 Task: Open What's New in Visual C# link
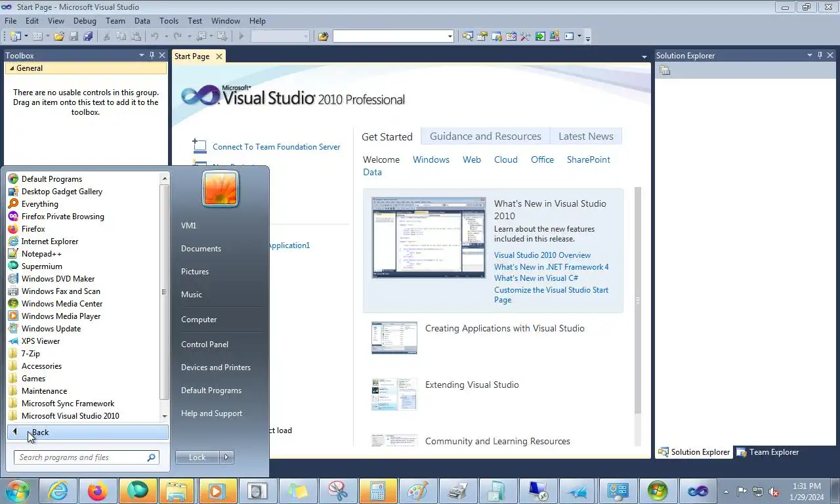(536, 278)
